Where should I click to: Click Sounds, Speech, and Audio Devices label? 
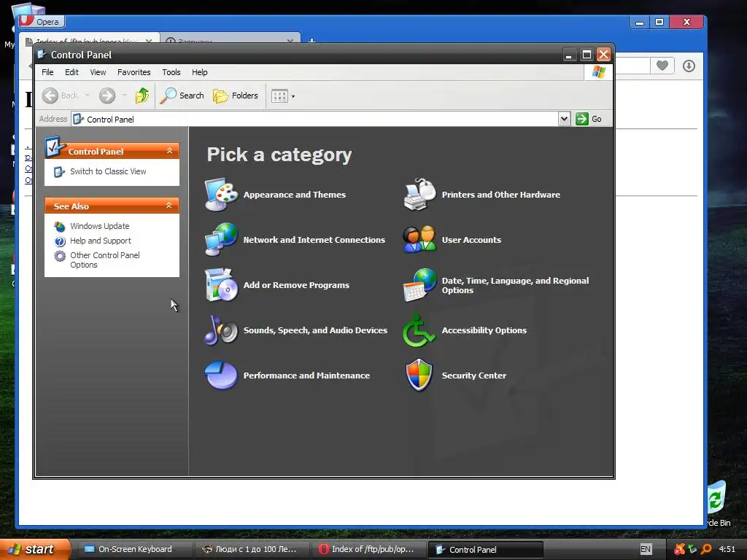pos(315,330)
